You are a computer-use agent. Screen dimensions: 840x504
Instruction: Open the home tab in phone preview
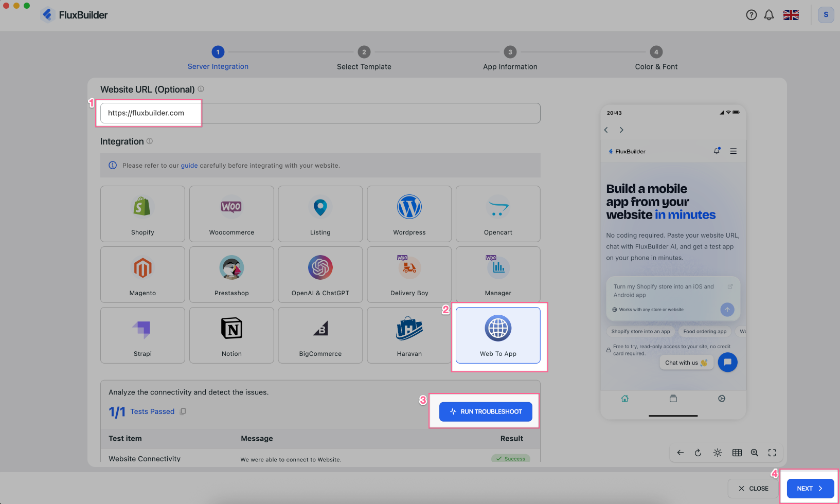point(624,399)
